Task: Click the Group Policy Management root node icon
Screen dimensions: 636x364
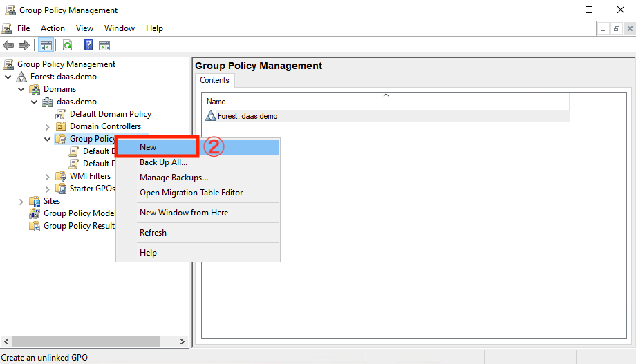Action: click(8, 64)
